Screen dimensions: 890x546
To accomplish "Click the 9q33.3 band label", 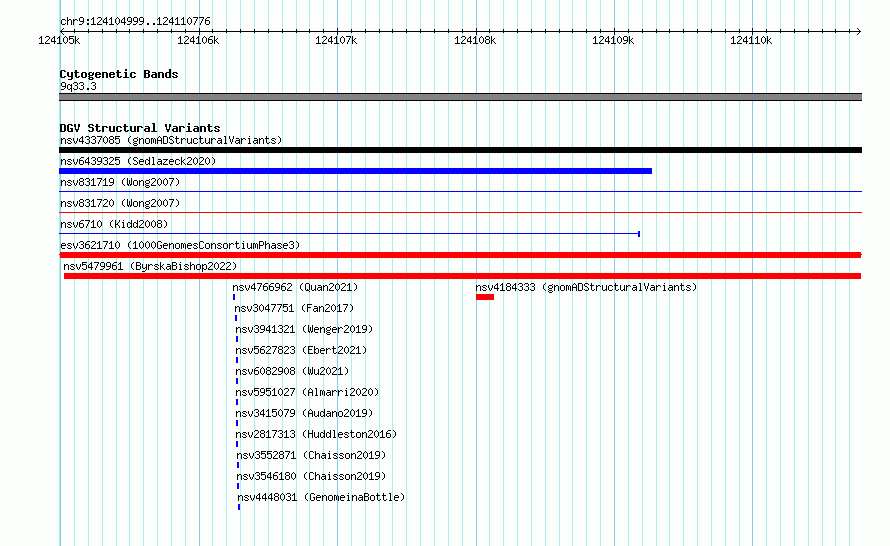I will 78,86.
